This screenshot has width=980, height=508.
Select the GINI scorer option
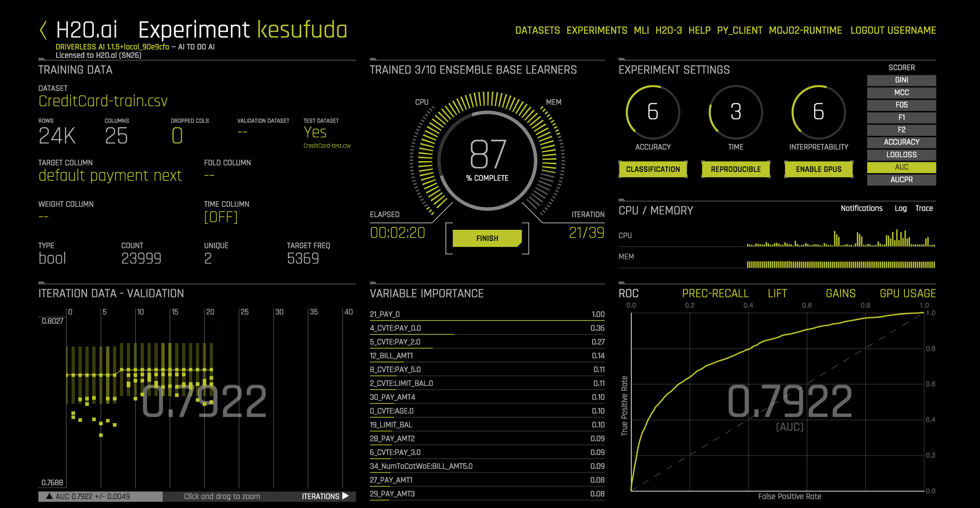point(901,80)
